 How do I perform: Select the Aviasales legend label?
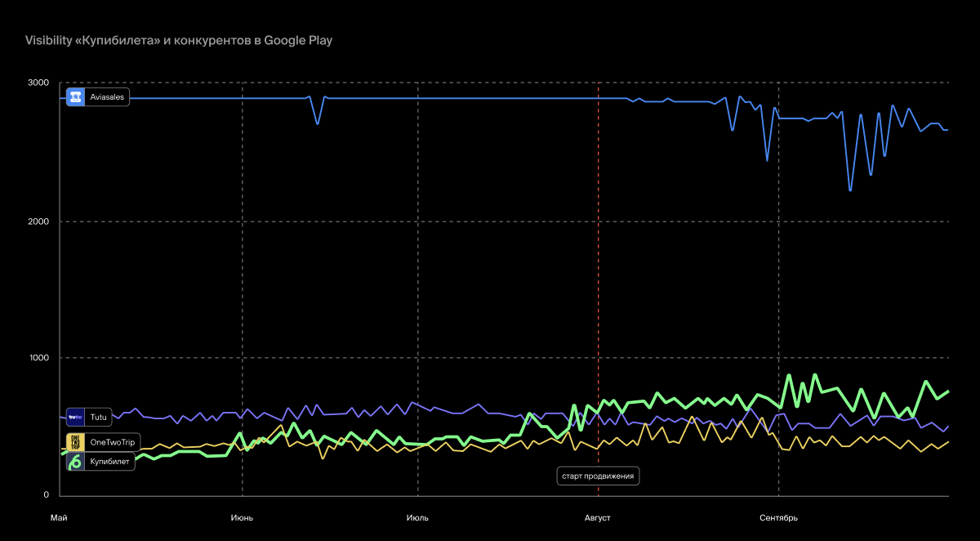(107, 97)
